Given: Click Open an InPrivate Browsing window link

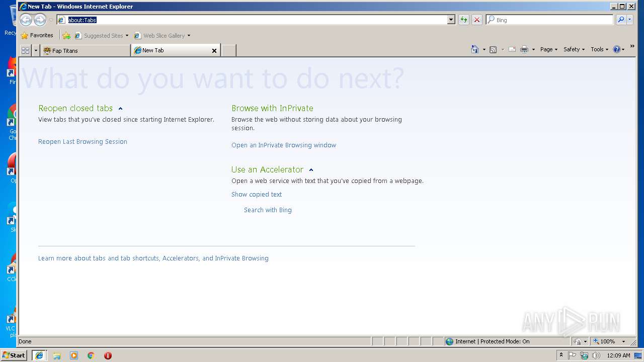Looking at the screenshot, I should point(284,145).
